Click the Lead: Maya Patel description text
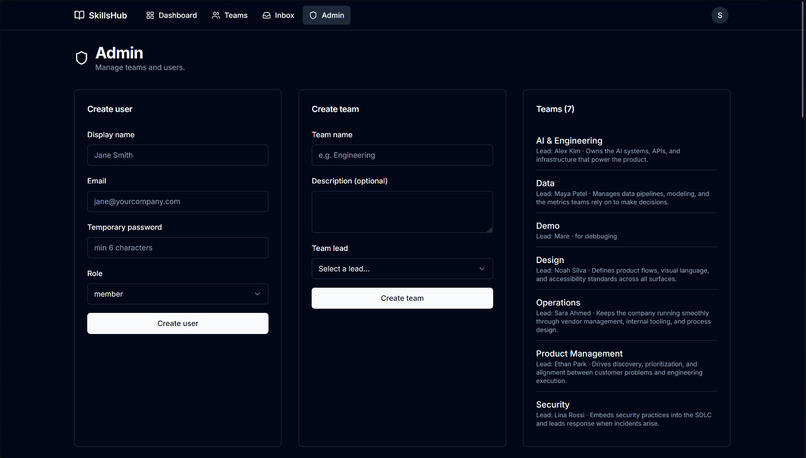The height and width of the screenshot is (458, 806). (622, 198)
